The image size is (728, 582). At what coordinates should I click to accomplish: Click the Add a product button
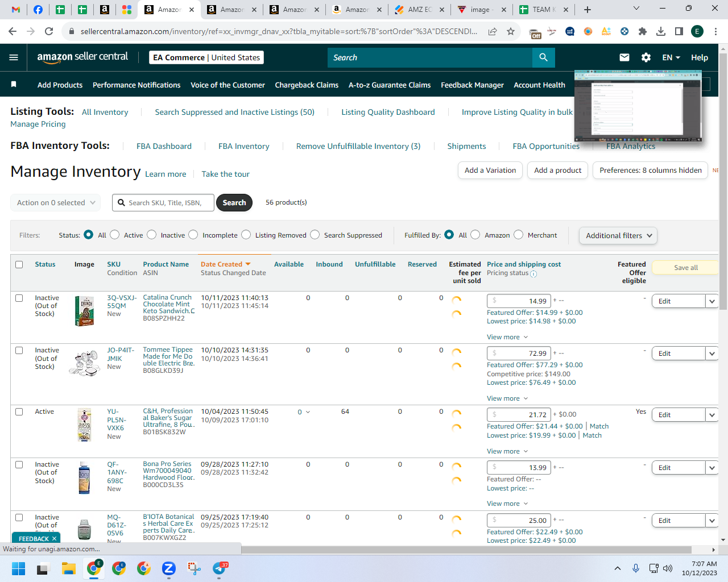(557, 171)
